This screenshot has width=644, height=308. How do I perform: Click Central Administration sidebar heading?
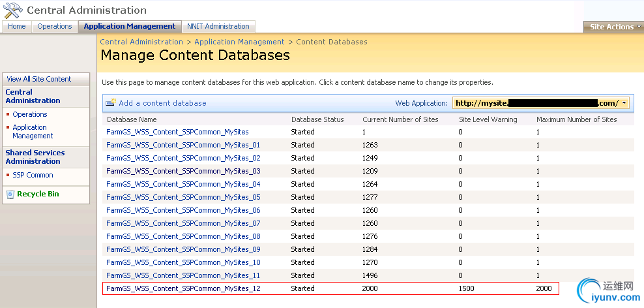33,96
